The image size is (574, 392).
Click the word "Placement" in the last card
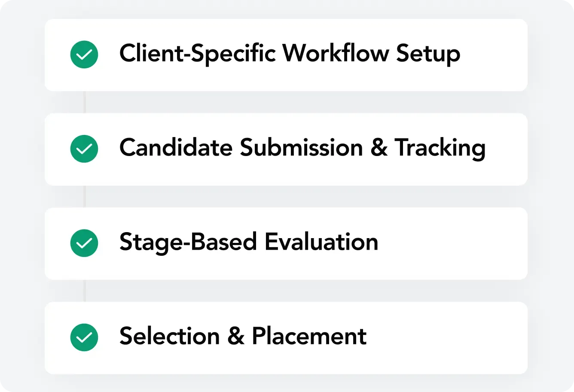click(309, 337)
